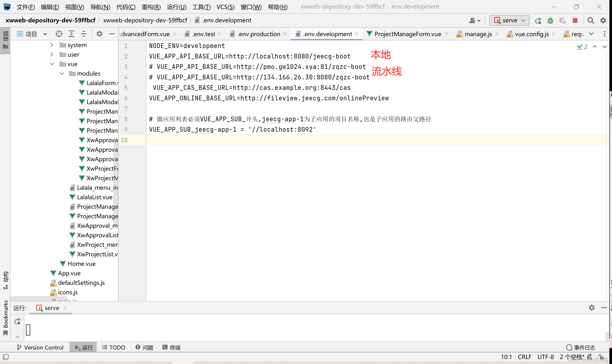Open defaultSettings.js in the project tree
This screenshot has height=364, width=612.
point(77,283)
